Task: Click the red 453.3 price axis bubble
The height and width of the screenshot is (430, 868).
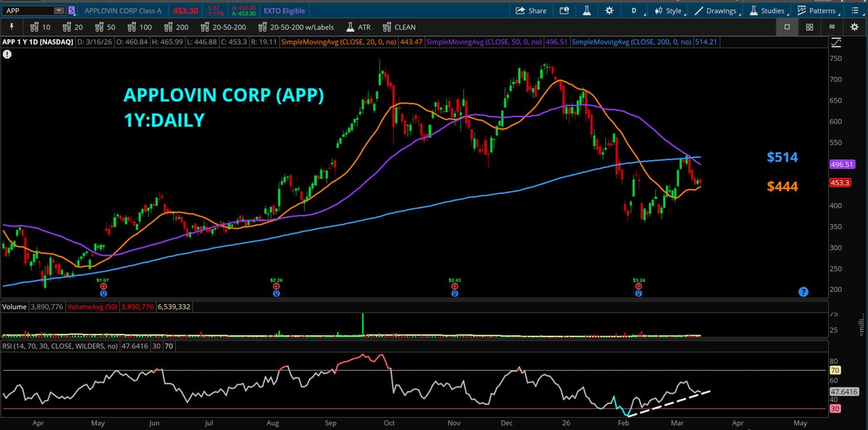Action: click(839, 182)
